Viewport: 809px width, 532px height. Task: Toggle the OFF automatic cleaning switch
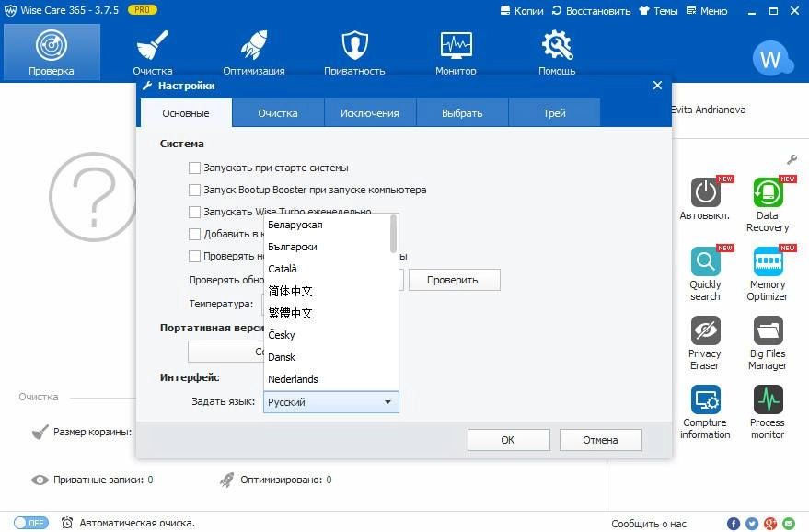pos(31,523)
